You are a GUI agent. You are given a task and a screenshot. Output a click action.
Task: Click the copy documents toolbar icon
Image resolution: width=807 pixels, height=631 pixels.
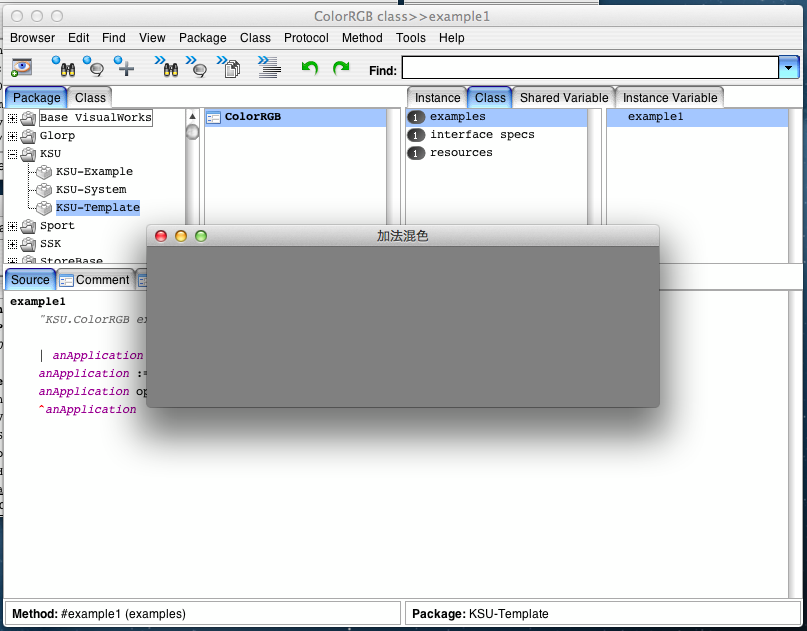[232, 68]
